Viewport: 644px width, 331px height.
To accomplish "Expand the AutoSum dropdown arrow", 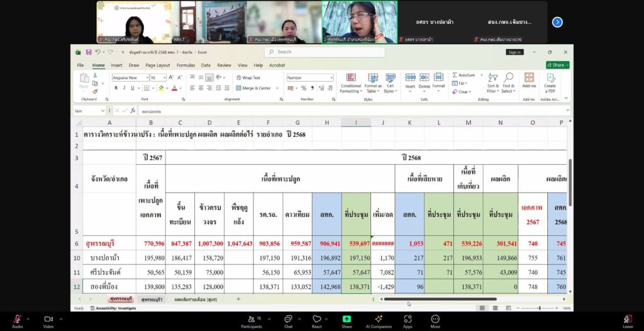I will [x=482, y=75].
